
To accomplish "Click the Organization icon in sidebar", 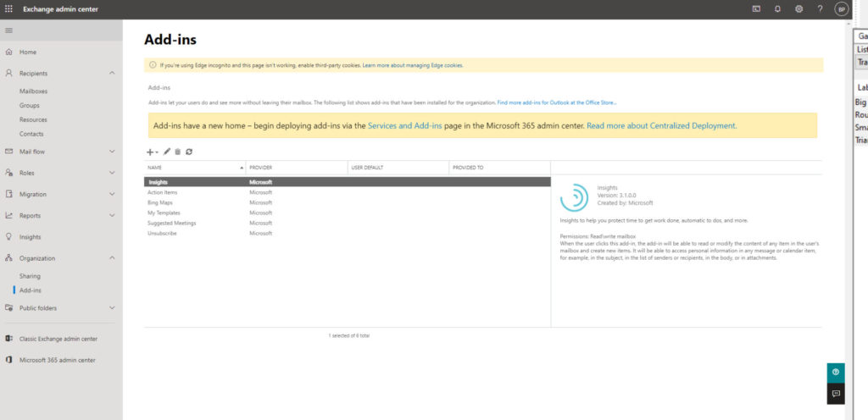I will pos(8,258).
